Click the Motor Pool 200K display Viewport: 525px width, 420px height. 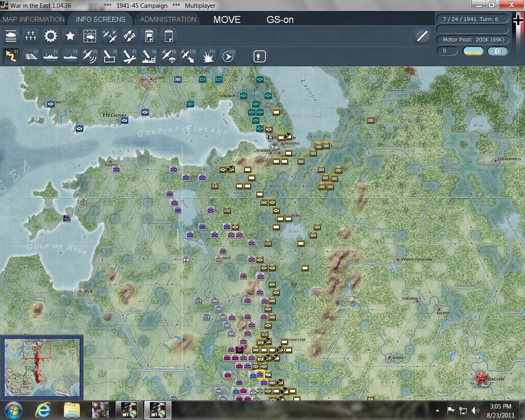(472, 39)
